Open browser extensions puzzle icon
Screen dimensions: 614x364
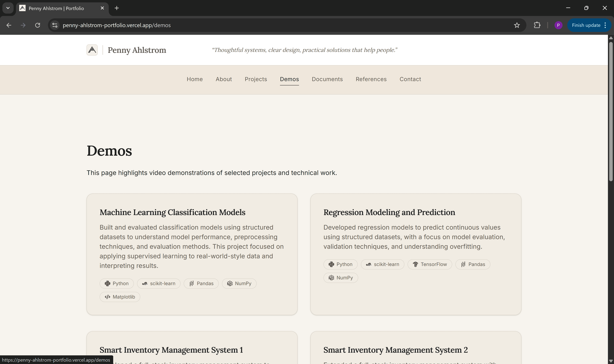click(537, 25)
